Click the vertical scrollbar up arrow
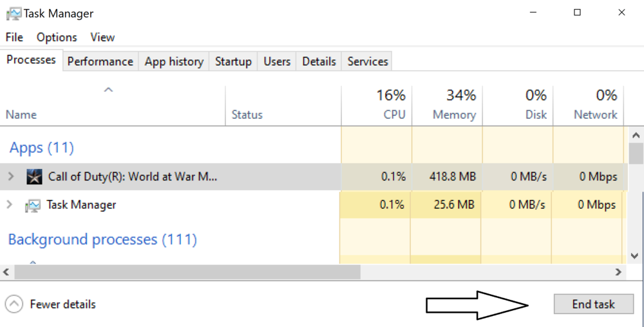Viewport: 644px width, 327px height. [x=636, y=135]
